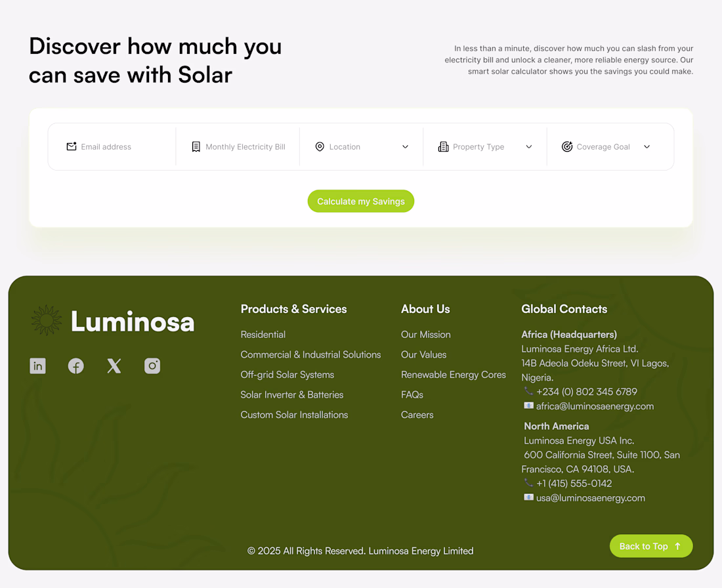Go to Off-grid Solar Systems link
The width and height of the screenshot is (722, 588).
pyautogui.click(x=287, y=375)
